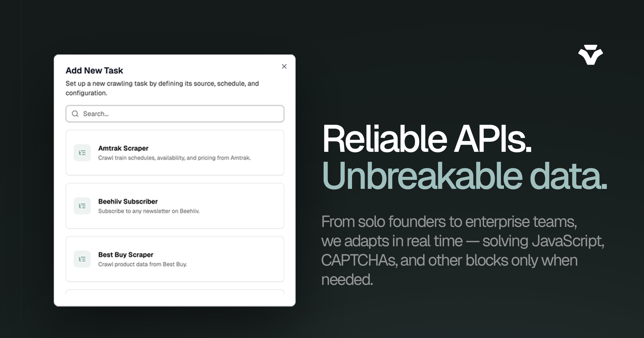Click the Amtrak train schedules description text
The width and height of the screenshot is (644, 338).
174,158
